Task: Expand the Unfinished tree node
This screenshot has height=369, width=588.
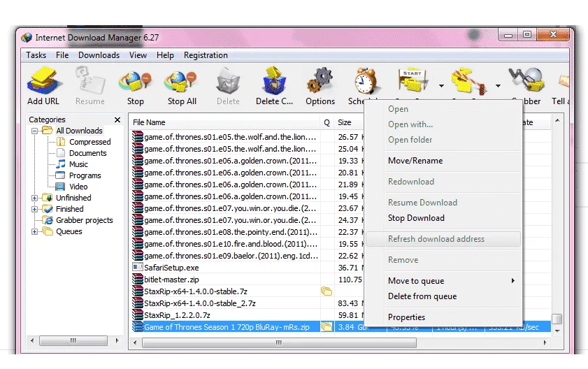Action: [x=34, y=198]
